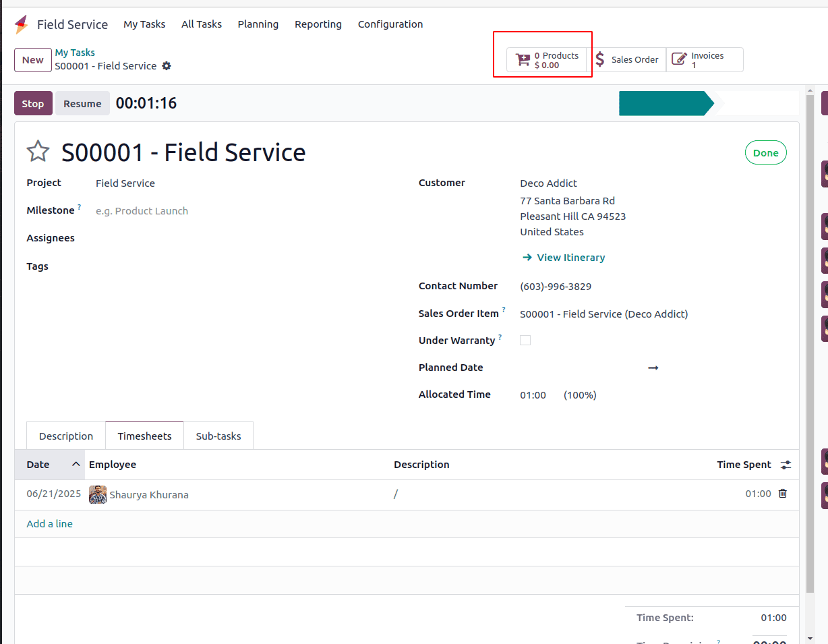
Task: Click Shaurya Khurana's avatar picture
Action: [x=98, y=495]
